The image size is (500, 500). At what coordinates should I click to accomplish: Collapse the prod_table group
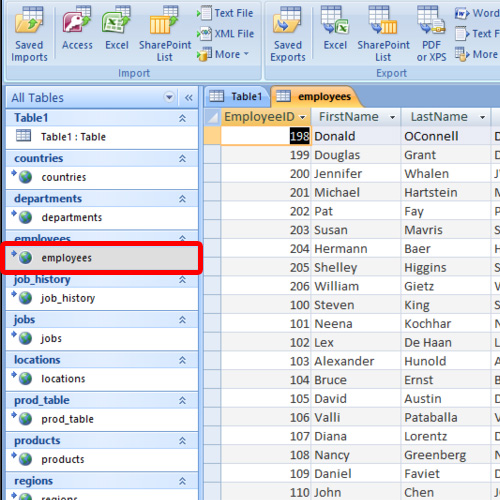tap(182, 400)
